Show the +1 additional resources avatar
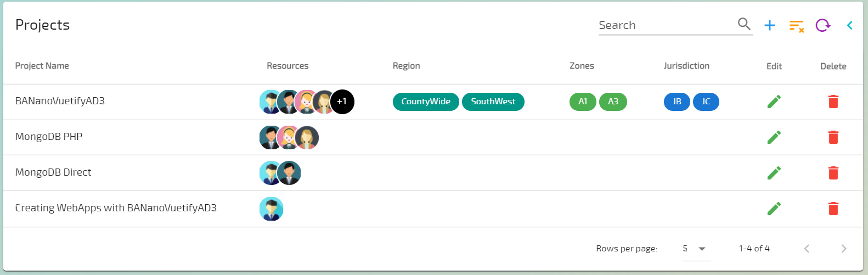The height and width of the screenshot is (275, 868). [x=342, y=102]
